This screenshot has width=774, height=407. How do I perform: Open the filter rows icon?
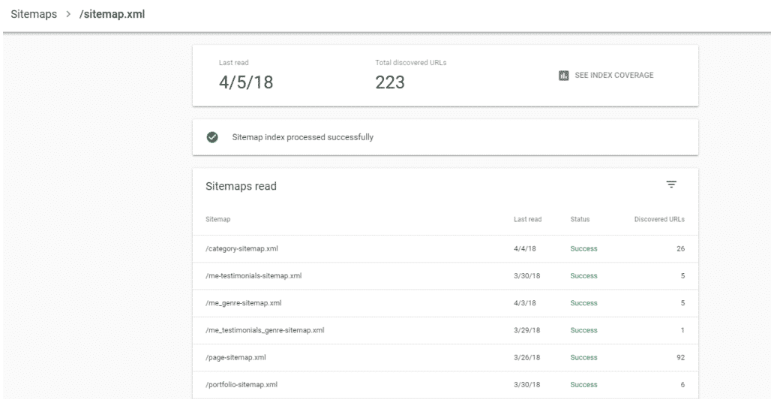tap(671, 185)
